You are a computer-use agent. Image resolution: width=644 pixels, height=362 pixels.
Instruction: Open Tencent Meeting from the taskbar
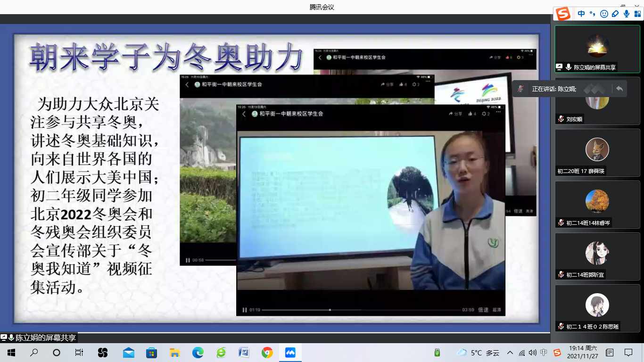click(290, 353)
